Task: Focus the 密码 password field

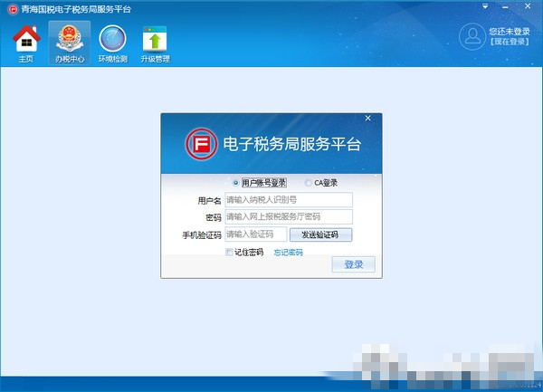Action: click(289, 216)
